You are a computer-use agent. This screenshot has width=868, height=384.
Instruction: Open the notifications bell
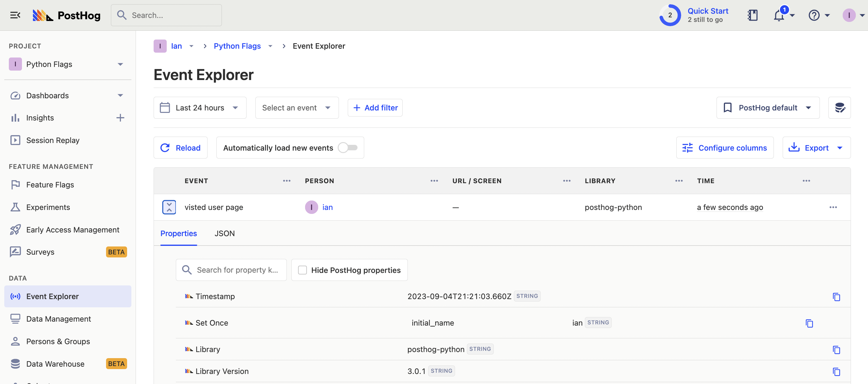[779, 16]
